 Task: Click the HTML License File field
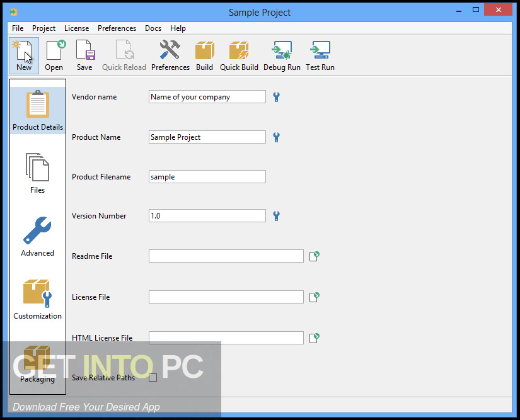pos(226,338)
